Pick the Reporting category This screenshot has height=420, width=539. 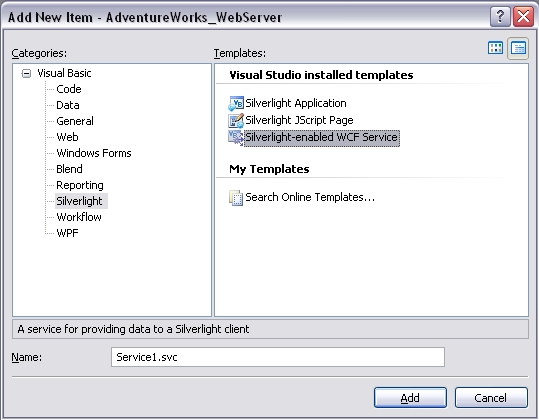point(80,185)
